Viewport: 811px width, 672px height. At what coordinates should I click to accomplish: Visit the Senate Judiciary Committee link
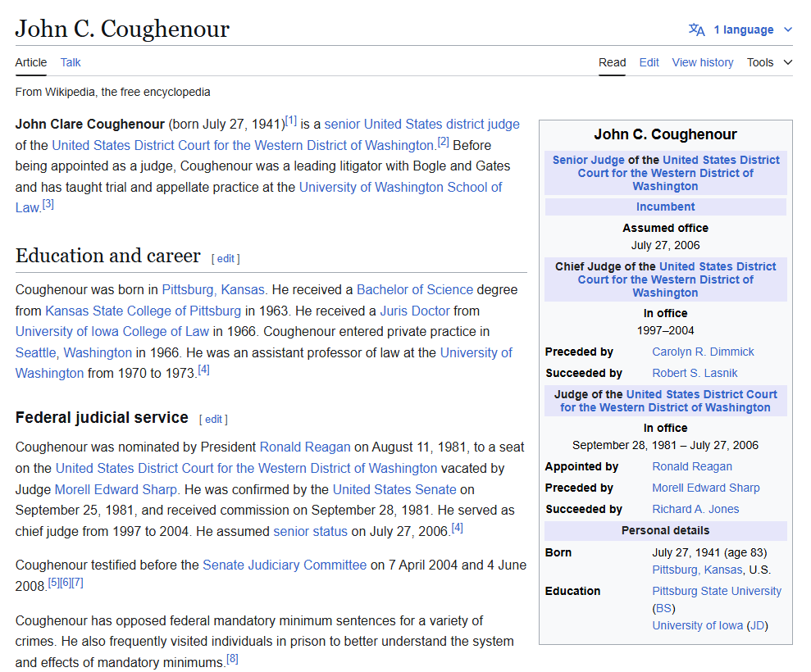click(285, 565)
